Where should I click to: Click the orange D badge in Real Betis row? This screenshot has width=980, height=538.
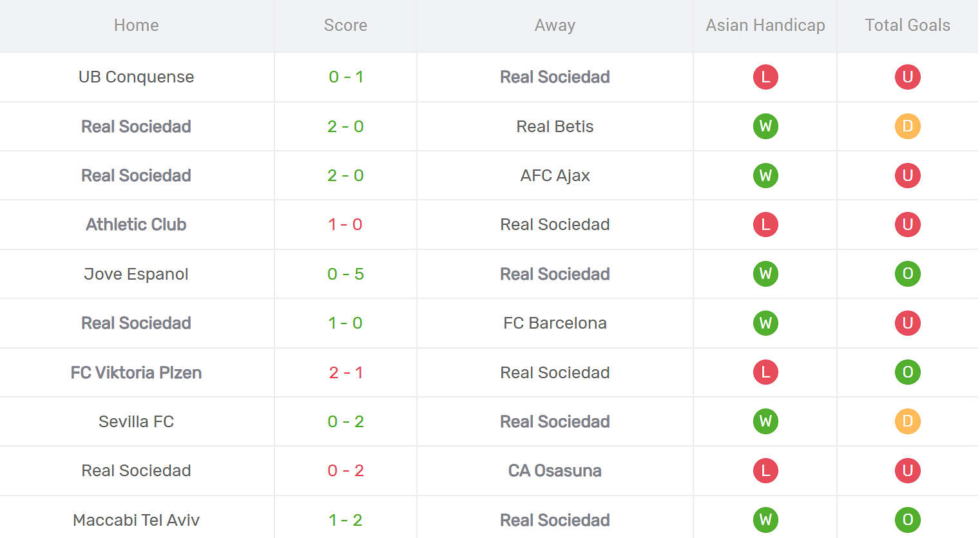point(907,126)
